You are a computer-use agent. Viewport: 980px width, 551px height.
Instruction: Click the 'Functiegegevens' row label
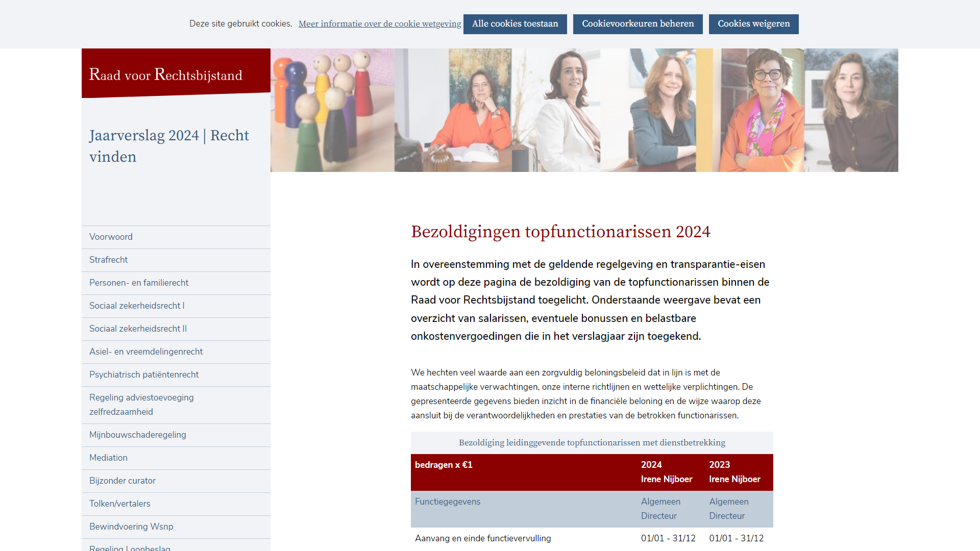point(448,502)
